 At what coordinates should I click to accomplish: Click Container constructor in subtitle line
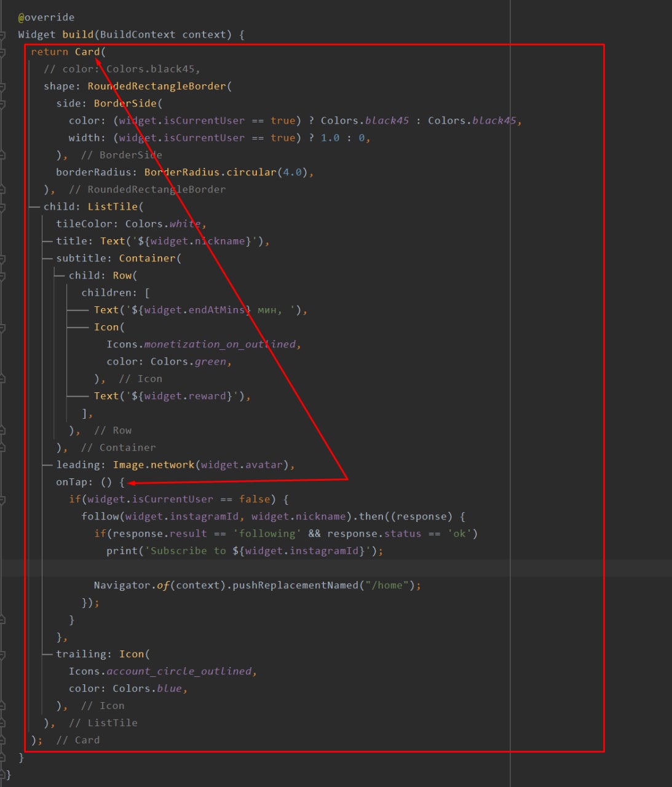[x=147, y=258]
